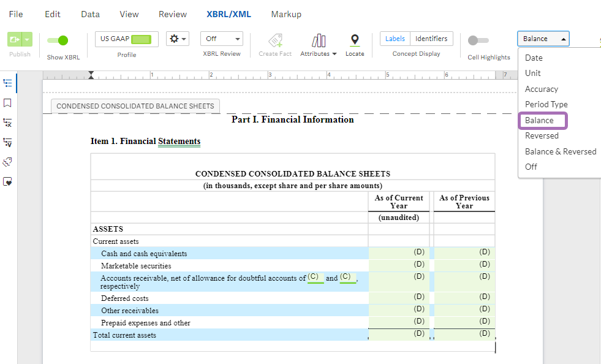Enable the Cell Highlights toggle
The width and height of the screenshot is (601, 364).
click(x=478, y=40)
